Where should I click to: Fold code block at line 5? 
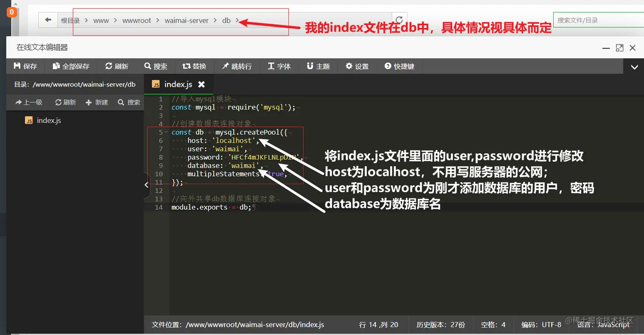tap(166, 133)
